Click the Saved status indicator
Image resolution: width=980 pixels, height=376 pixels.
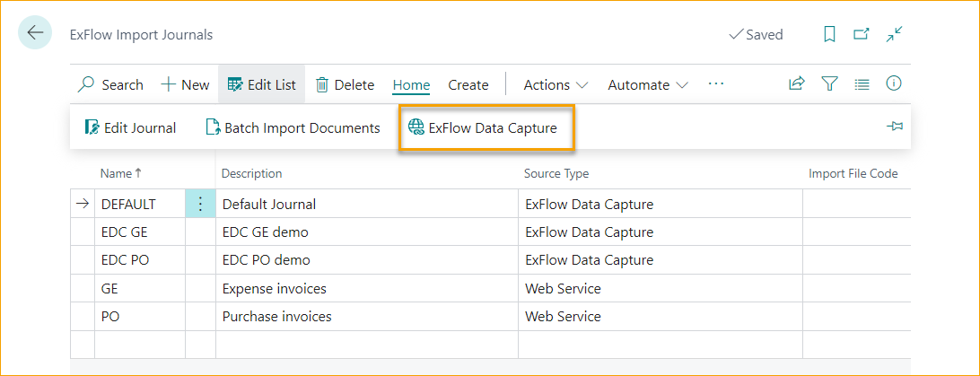coord(756,34)
